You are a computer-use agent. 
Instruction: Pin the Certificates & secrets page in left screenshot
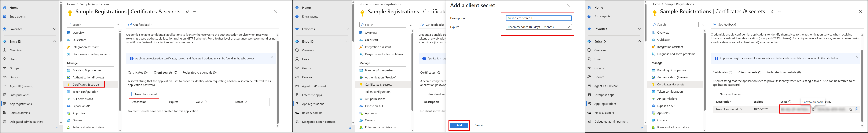(x=187, y=12)
